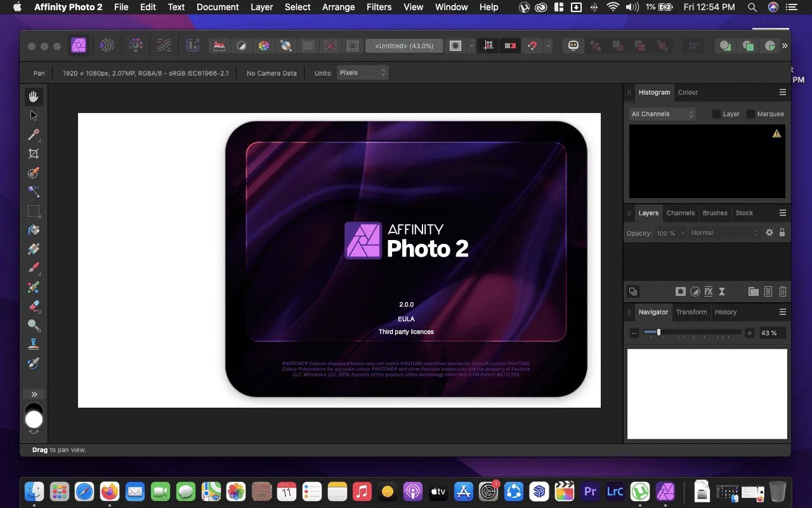Switch to the Develop Persona
This screenshot has width=812, height=508.
pyautogui.click(x=135, y=46)
